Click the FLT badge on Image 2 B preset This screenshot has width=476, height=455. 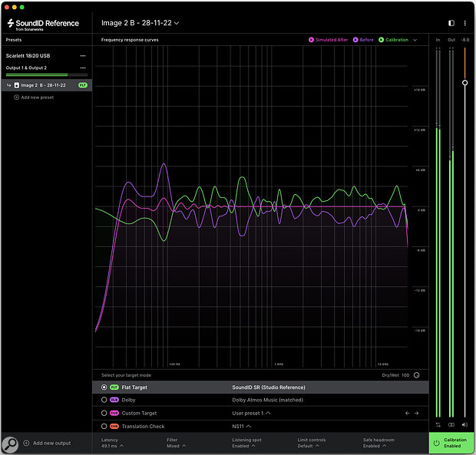click(x=83, y=85)
